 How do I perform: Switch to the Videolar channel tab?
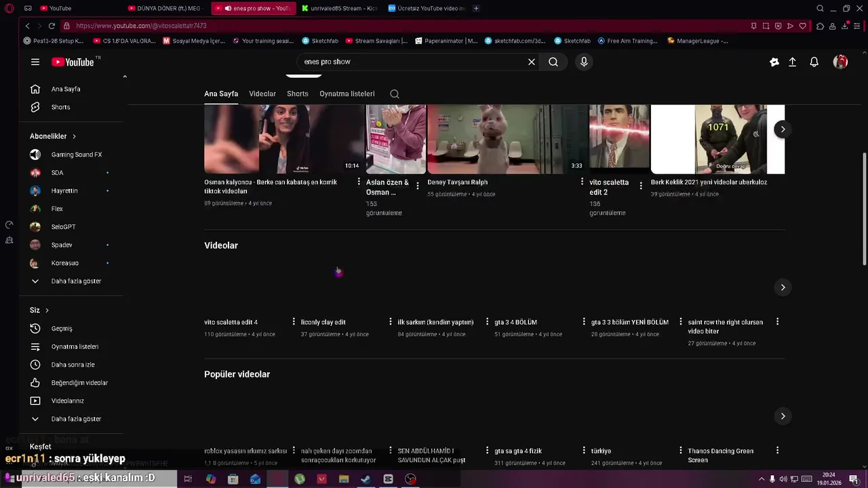tap(262, 94)
